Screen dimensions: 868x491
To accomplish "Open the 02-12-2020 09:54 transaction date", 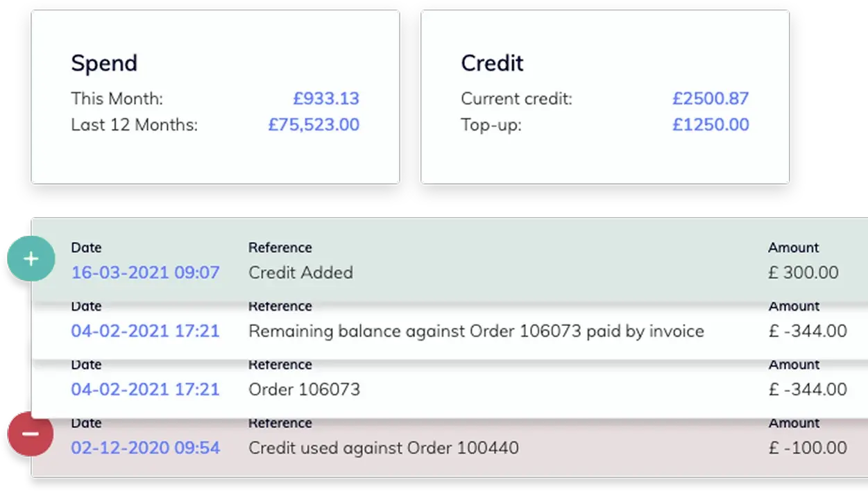I will point(145,448).
